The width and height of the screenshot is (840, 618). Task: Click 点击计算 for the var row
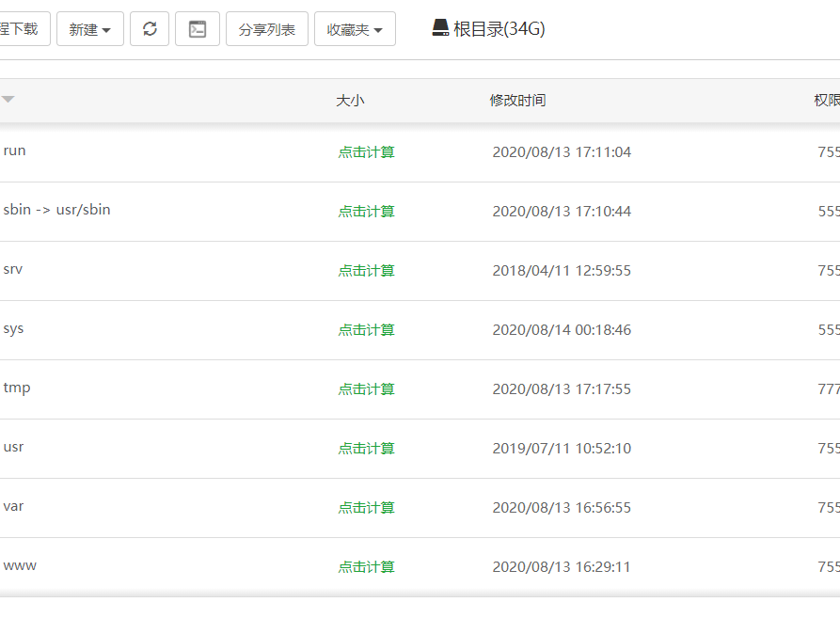(367, 508)
